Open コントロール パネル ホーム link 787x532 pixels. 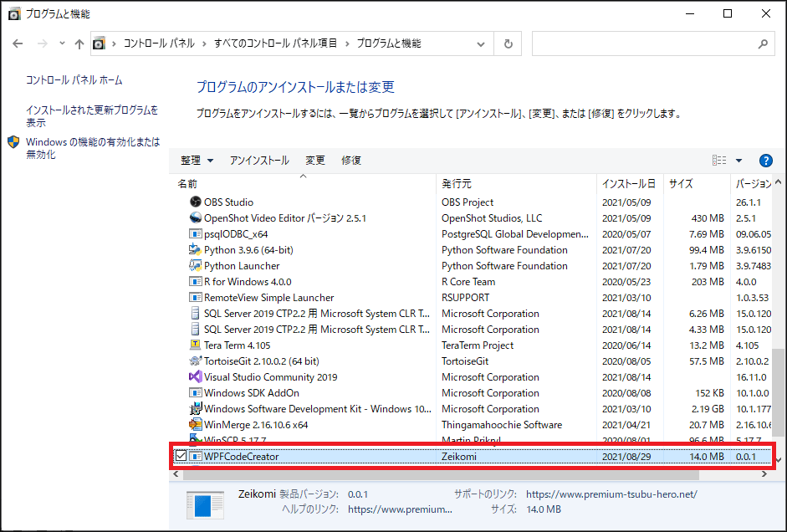coord(74,80)
